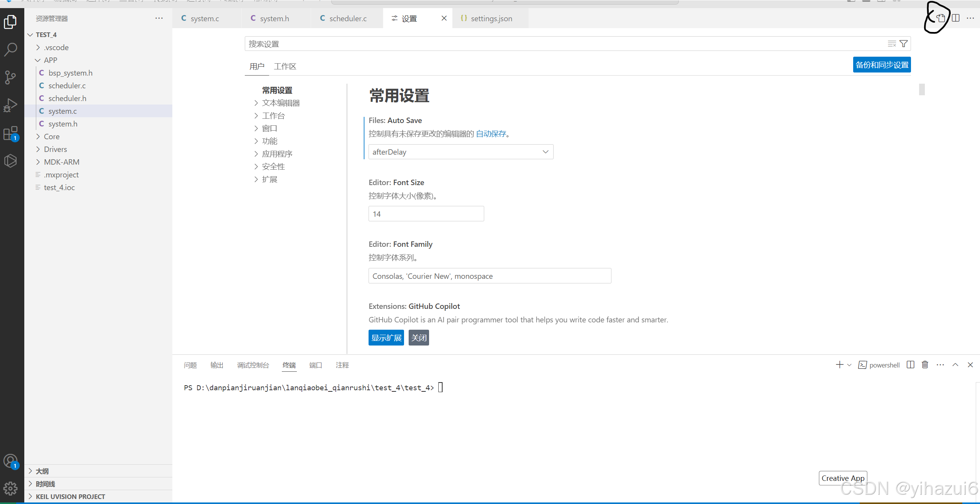Open the Source Control view

tap(10, 77)
